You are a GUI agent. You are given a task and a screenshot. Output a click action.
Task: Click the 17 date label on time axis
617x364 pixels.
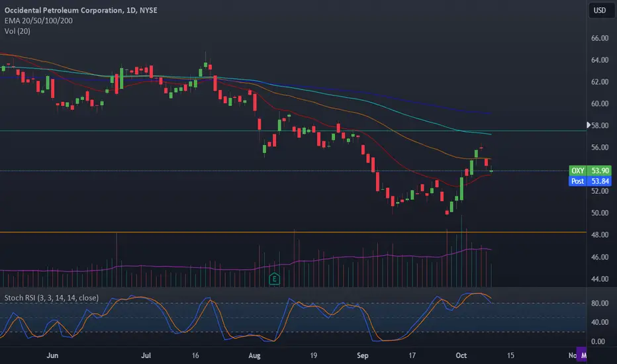pyautogui.click(x=412, y=355)
